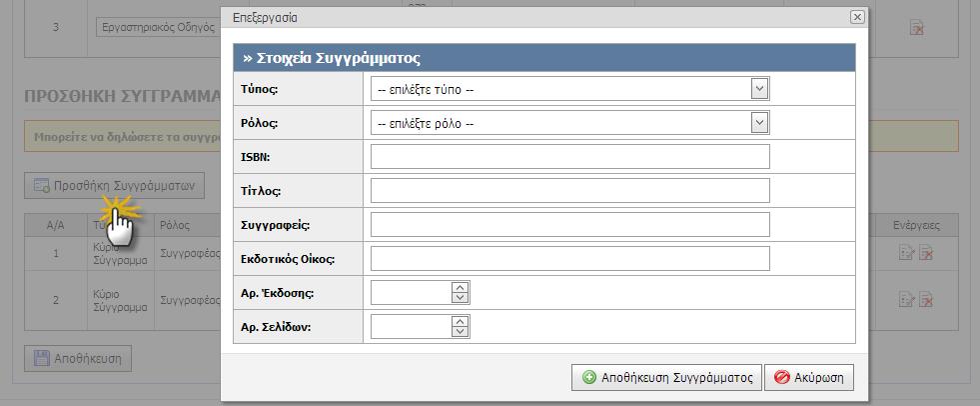980x406 pixels.
Task: Click the delete icon in row 1
Action: (926, 253)
